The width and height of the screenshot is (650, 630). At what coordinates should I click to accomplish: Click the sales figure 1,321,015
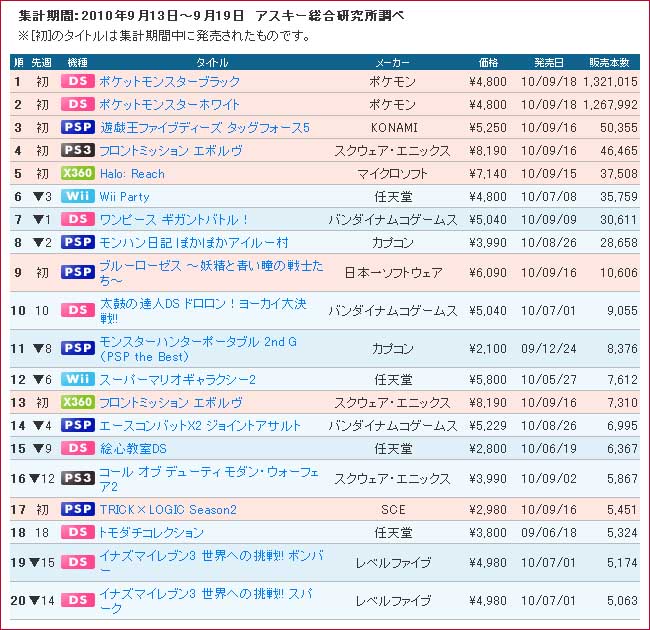click(x=610, y=82)
